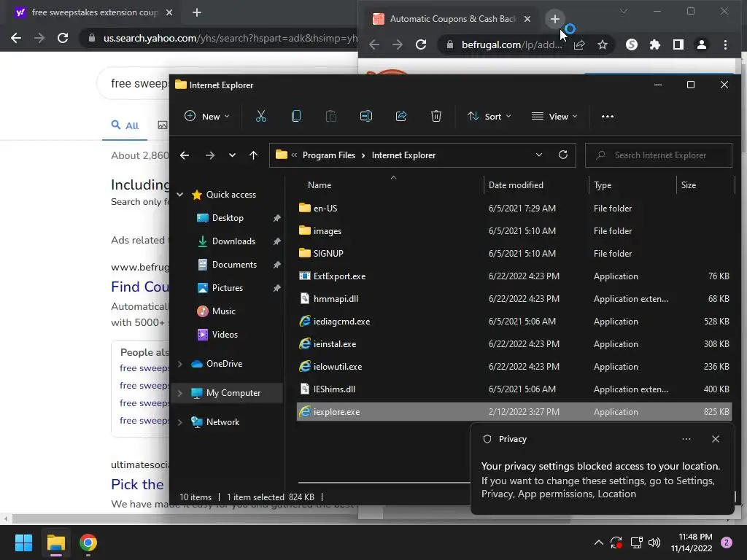The image size is (747, 560).
Task: Open Chrome side panel icon in befrugal window
Action: [x=678, y=44]
